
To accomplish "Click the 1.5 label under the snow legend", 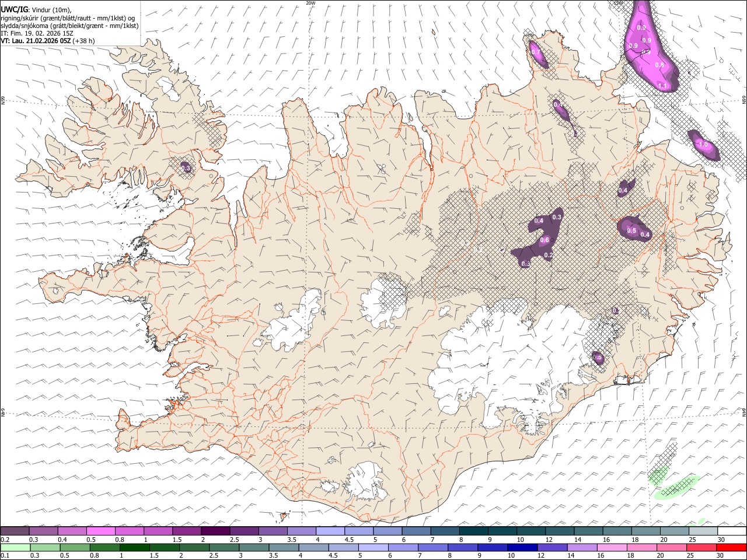I will pos(177,540).
